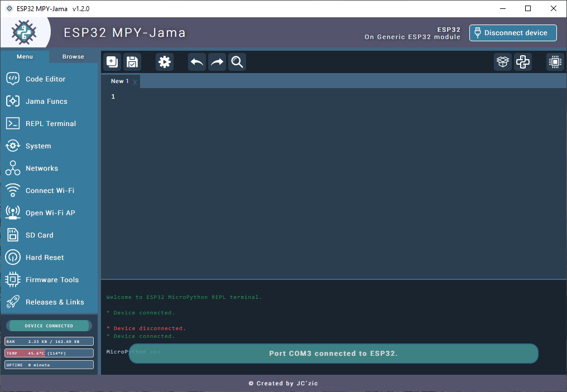
Task: Click the undo arrow icon
Action: pos(197,62)
